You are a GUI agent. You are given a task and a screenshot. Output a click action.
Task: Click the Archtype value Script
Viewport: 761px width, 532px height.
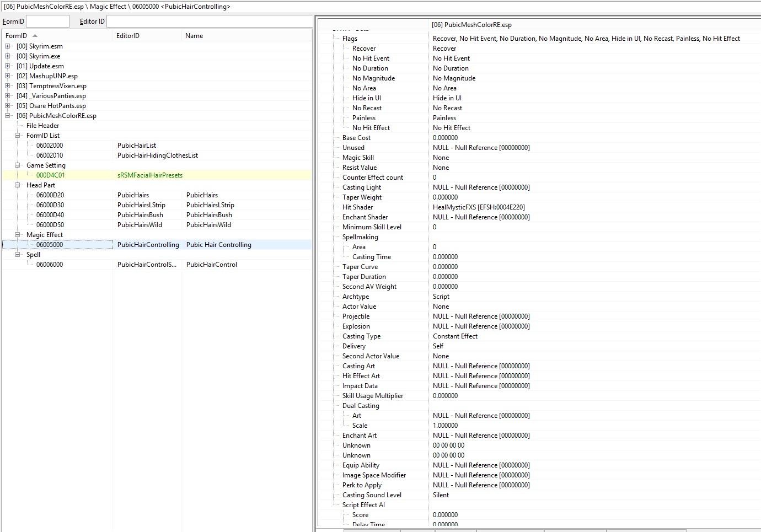pos(441,297)
